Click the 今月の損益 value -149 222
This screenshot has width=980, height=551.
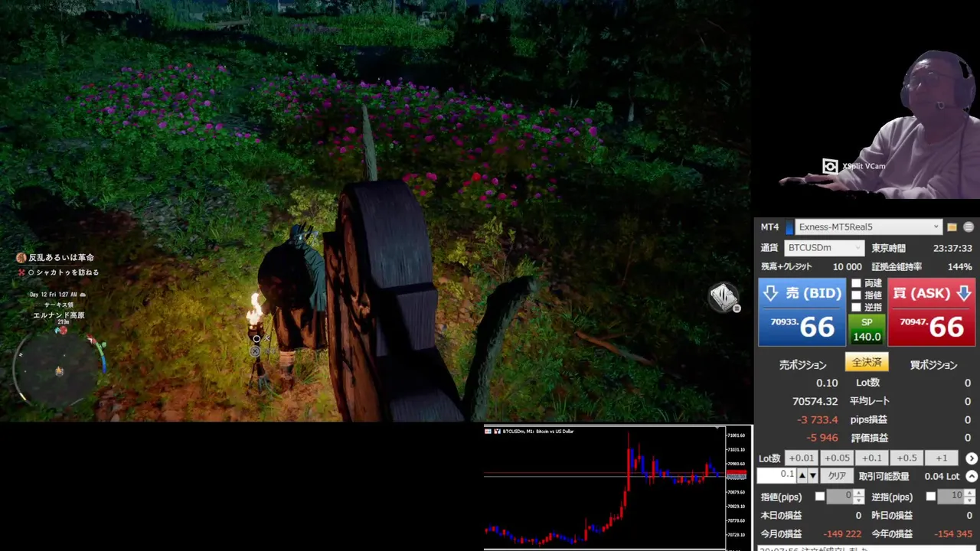click(842, 533)
